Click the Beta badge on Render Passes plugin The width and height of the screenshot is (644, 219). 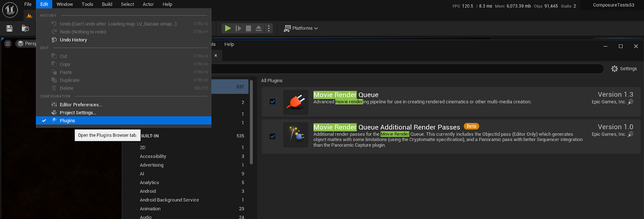[x=471, y=126]
